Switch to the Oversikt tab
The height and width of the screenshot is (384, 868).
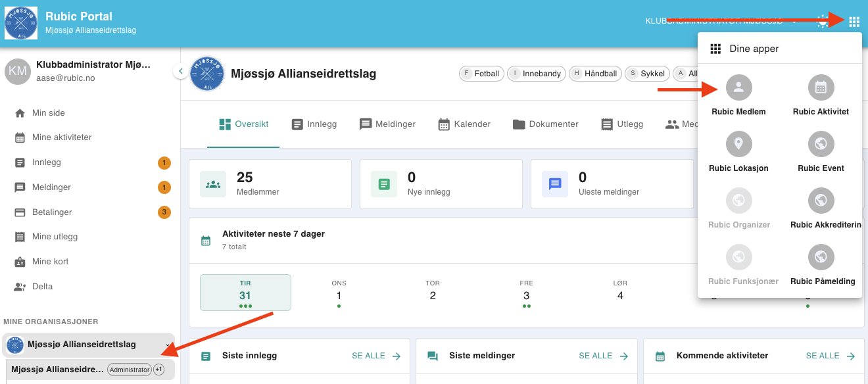pyautogui.click(x=243, y=124)
